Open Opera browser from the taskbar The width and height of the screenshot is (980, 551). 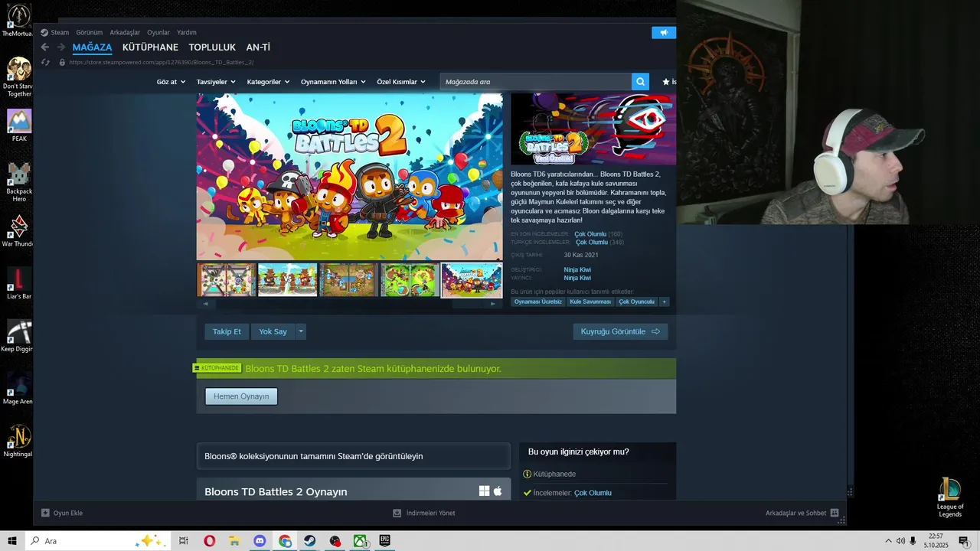click(x=209, y=541)
